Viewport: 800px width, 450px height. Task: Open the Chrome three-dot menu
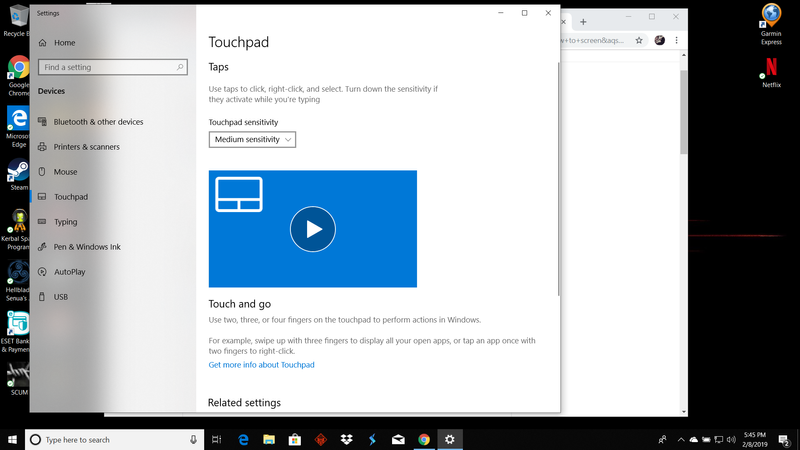tap(677, 41)
